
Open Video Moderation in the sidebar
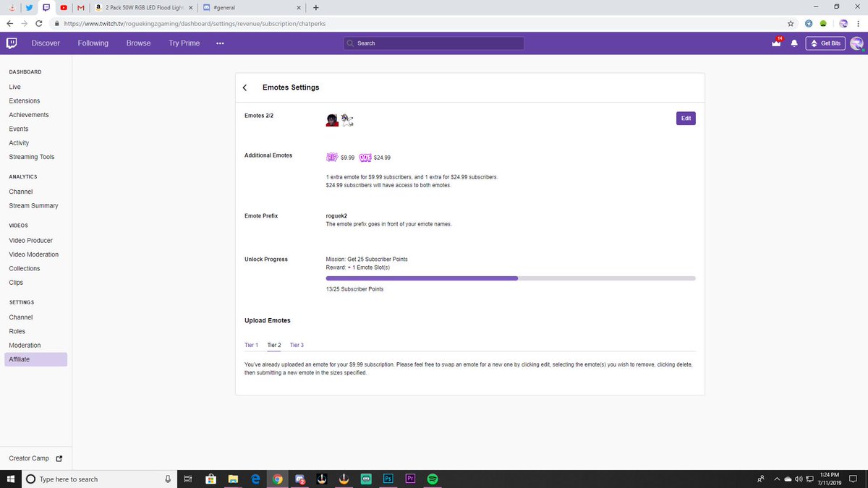pyautogui.click(x=34, y=254)
